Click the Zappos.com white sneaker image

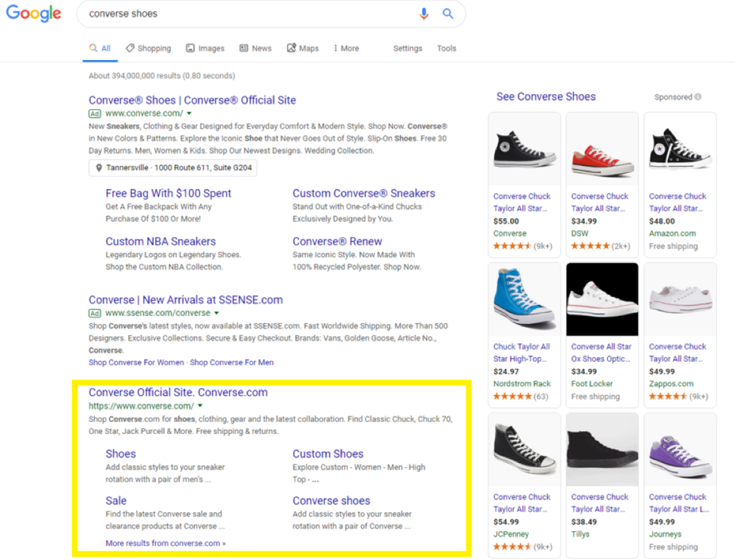coord(680,299)
